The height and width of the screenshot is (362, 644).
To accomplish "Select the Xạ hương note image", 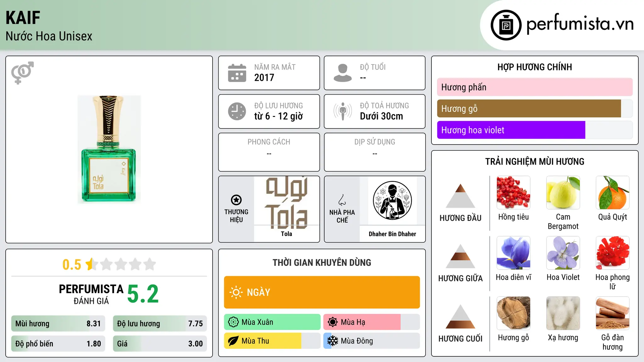I will [563, 313].
